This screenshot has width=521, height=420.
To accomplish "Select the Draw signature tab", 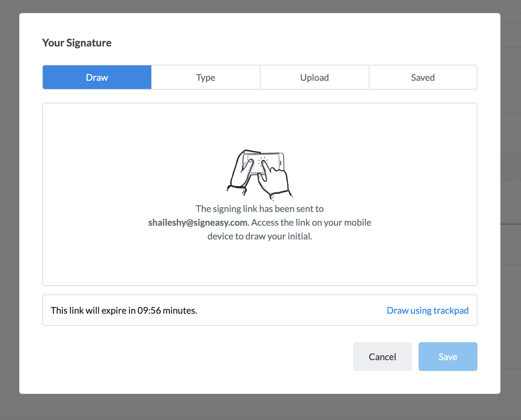I will (x=97, y=78).
